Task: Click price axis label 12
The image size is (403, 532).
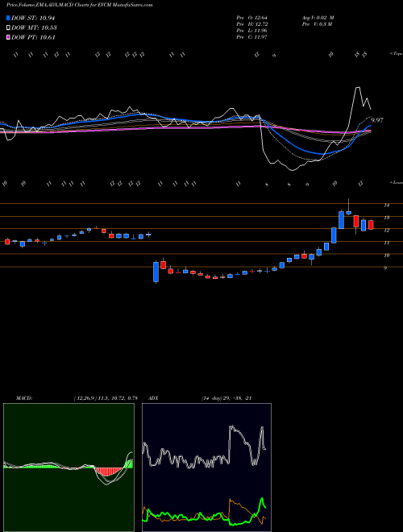Action: click(x=386, y=230)
